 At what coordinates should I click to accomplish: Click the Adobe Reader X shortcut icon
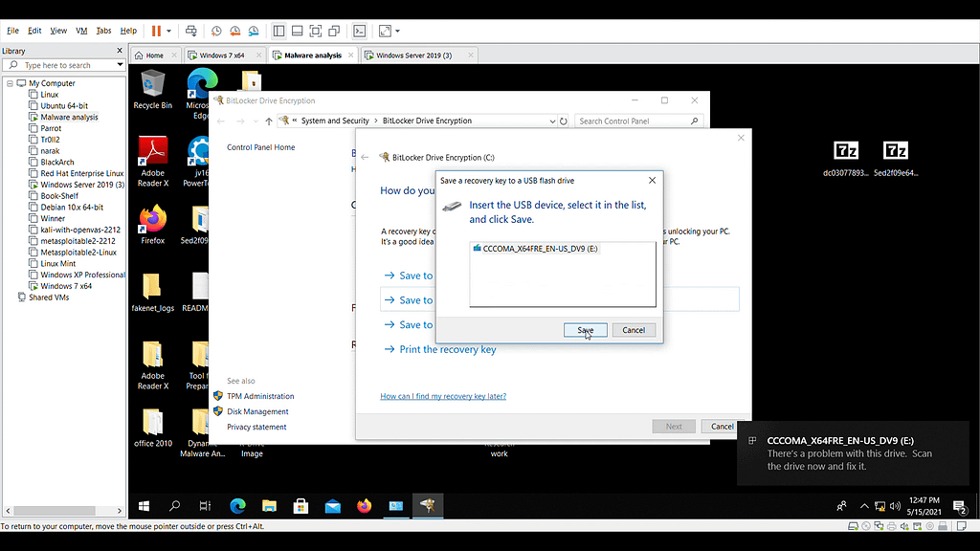point(152,161)
